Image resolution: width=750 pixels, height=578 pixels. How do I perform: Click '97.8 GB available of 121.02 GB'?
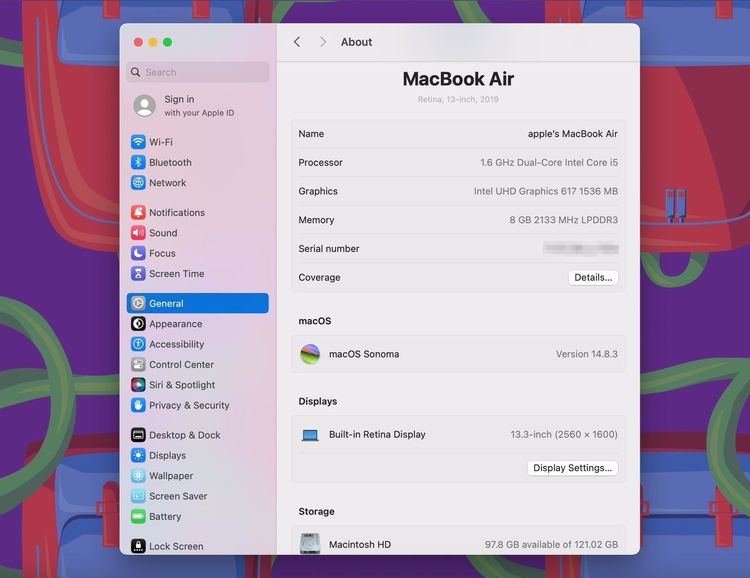pyautogui.click(x=551, y=545)
